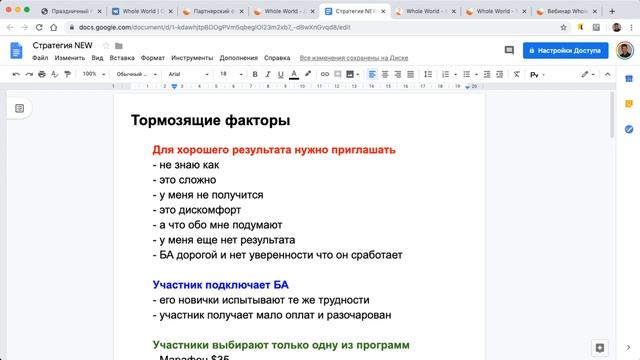Align text to the right
The image size is (640, 360).
click(x=398, y=74)
